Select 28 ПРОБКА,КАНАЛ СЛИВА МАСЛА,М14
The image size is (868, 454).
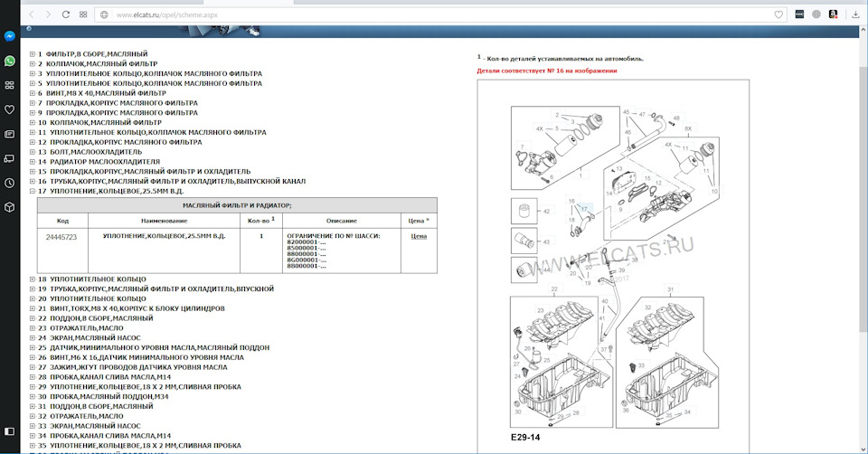104,377
